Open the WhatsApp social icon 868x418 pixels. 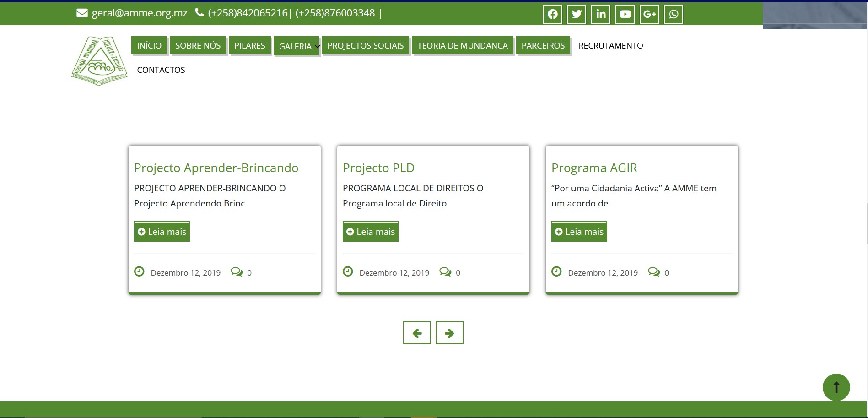(x=674, y=14)
